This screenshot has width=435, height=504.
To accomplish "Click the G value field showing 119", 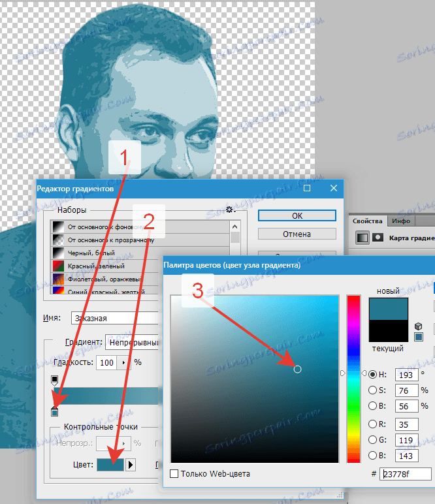I will pyautogui.click(x=407, y=440).
